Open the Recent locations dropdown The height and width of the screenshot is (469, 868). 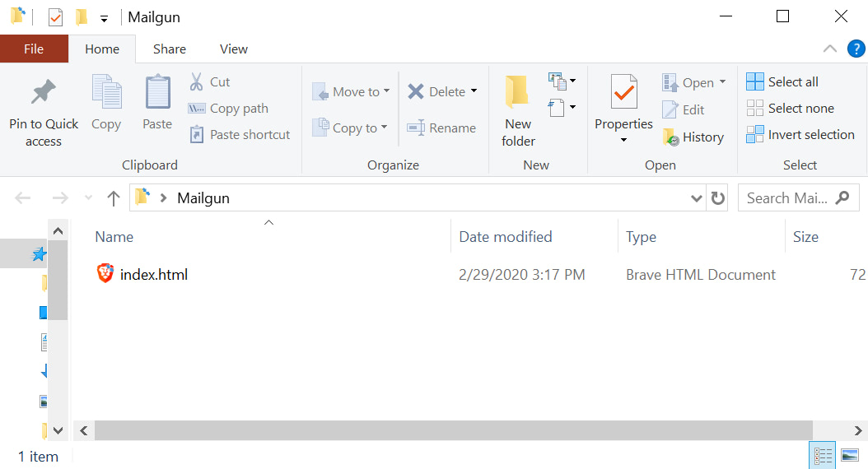[x=89, y=197]
